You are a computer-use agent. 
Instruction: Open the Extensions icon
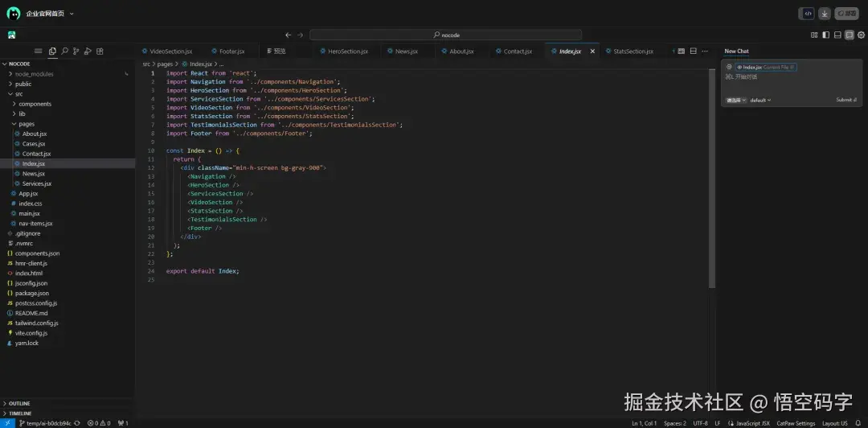point(100,51)
